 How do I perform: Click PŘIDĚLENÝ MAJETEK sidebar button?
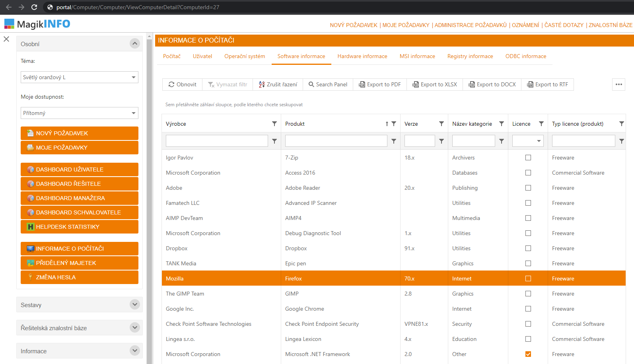[80, 263]
